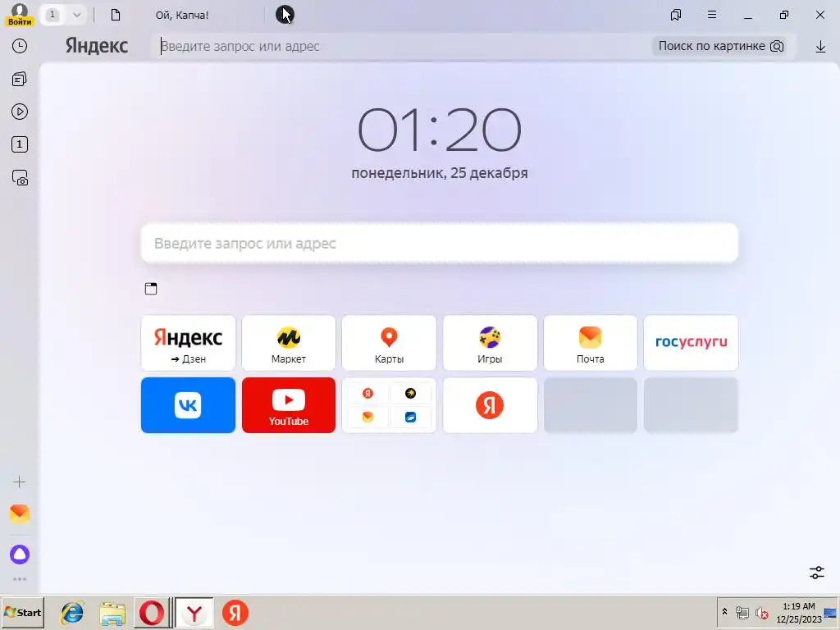Open the red Я Yandex taskbar icon
This screenshot has width=840, height=630.
[235, 613]
